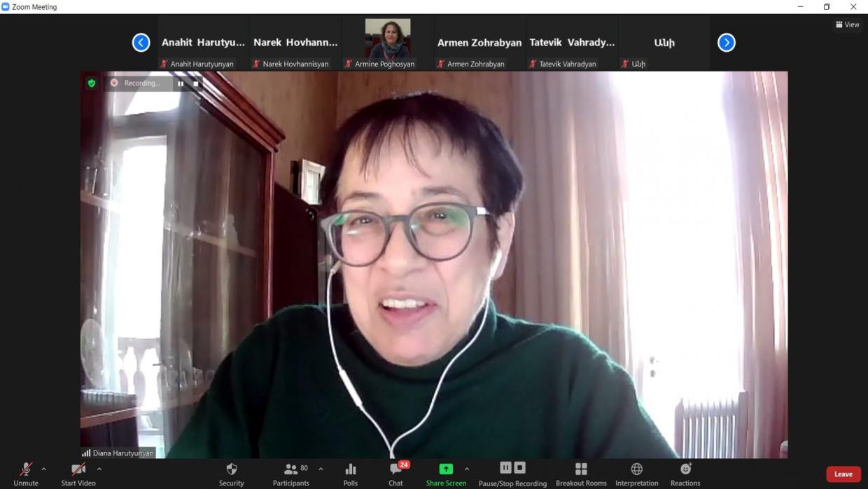
Task: Click the red Leave button
Action: (843, 474)
